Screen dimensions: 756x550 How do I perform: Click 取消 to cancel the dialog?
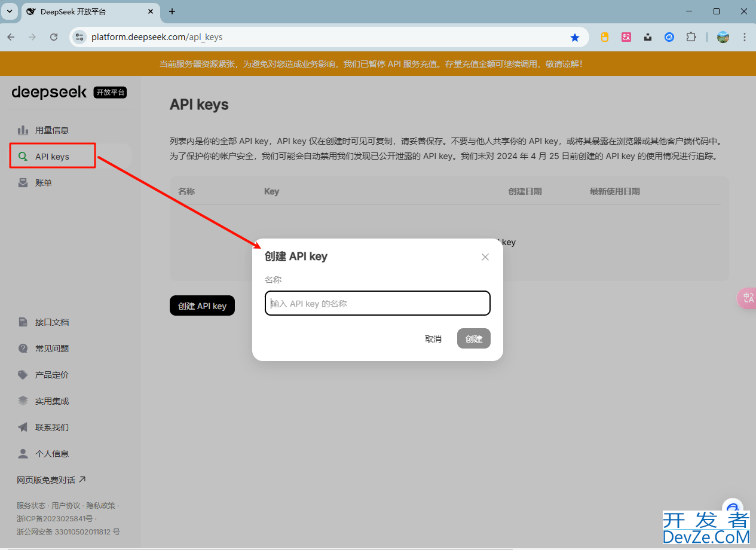[x=433, y=338]
